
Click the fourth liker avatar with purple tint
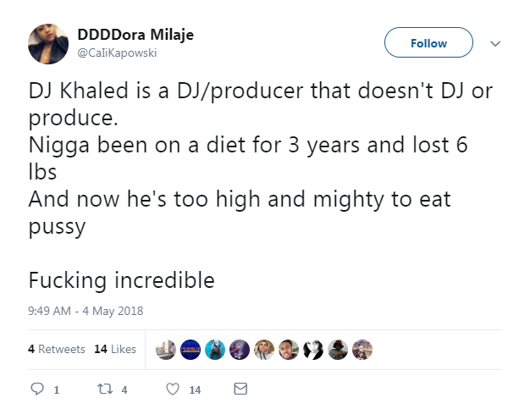(x=240, y=349)
